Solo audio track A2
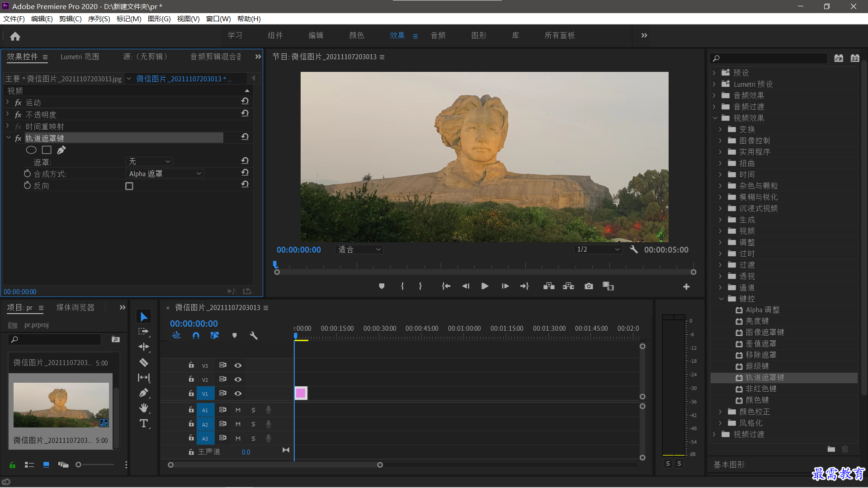This screenshot has width=868, height=488. (253, 424)
